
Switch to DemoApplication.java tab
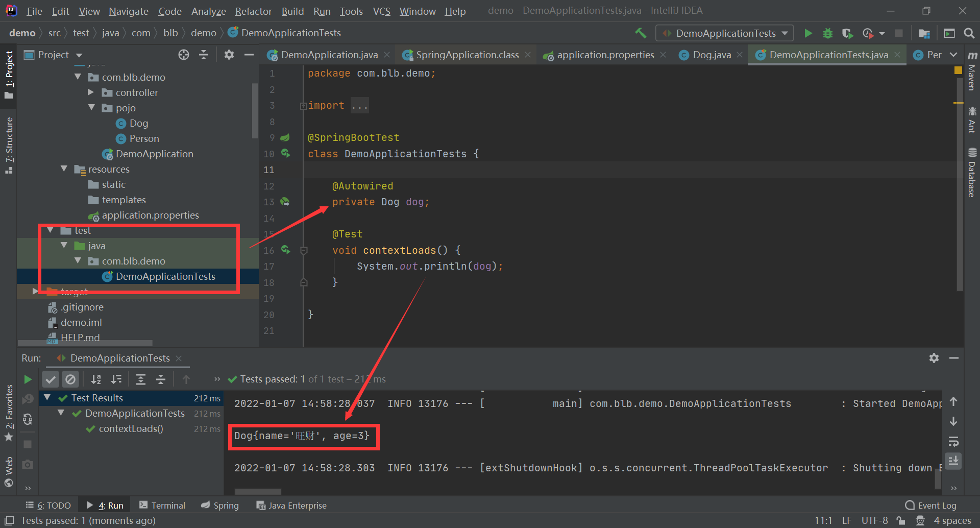[329, 55]
